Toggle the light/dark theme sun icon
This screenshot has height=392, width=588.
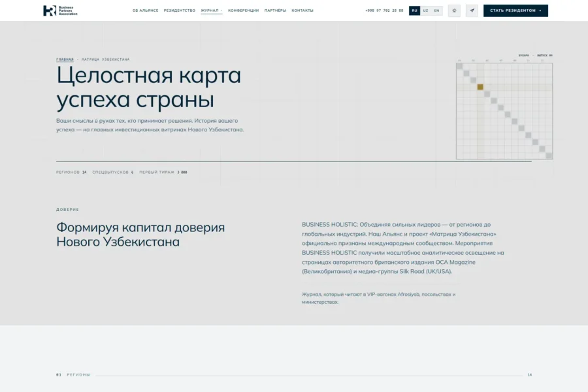pyautogui.click(x=454, y=10)
